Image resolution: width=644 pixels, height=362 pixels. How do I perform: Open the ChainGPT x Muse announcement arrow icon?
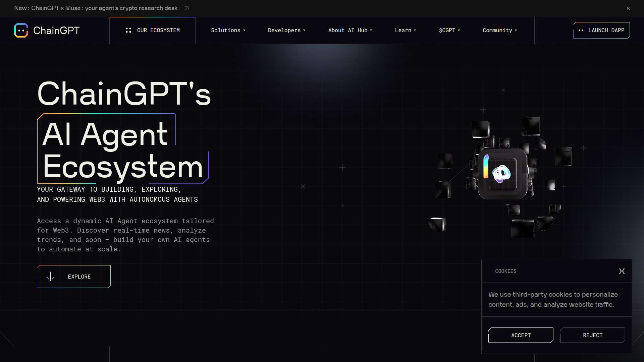pos(186,8)
